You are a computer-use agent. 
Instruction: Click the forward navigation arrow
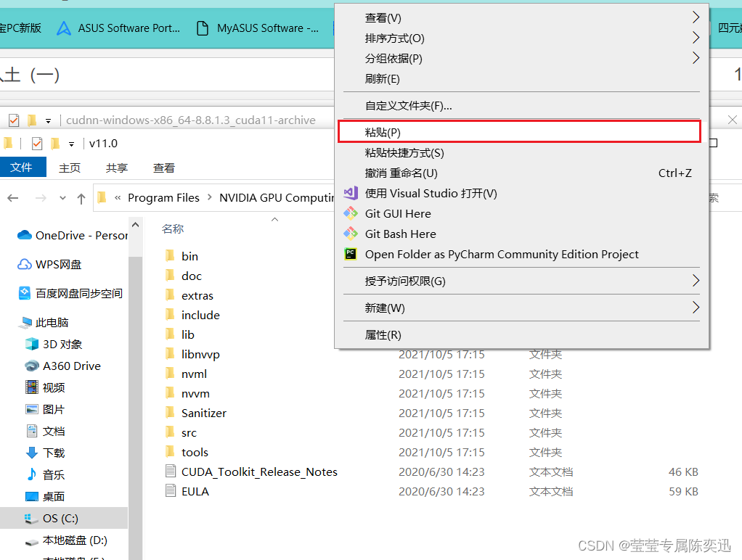tap(41, 198)
